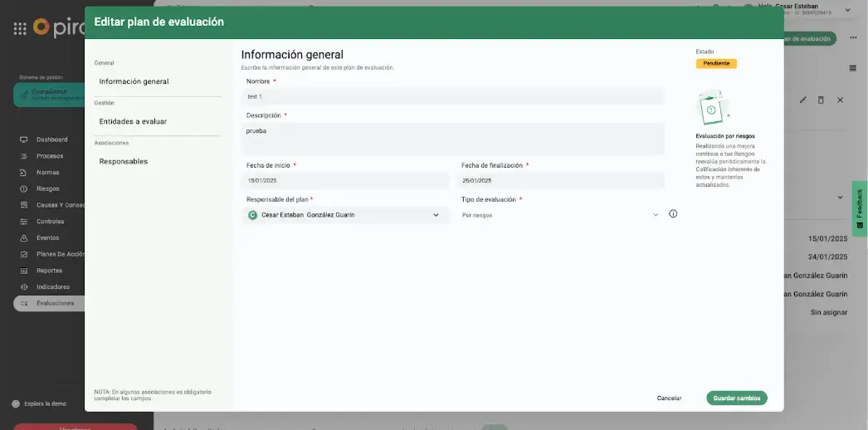
Task: Open the Información general section
Action: pos(134,81)
